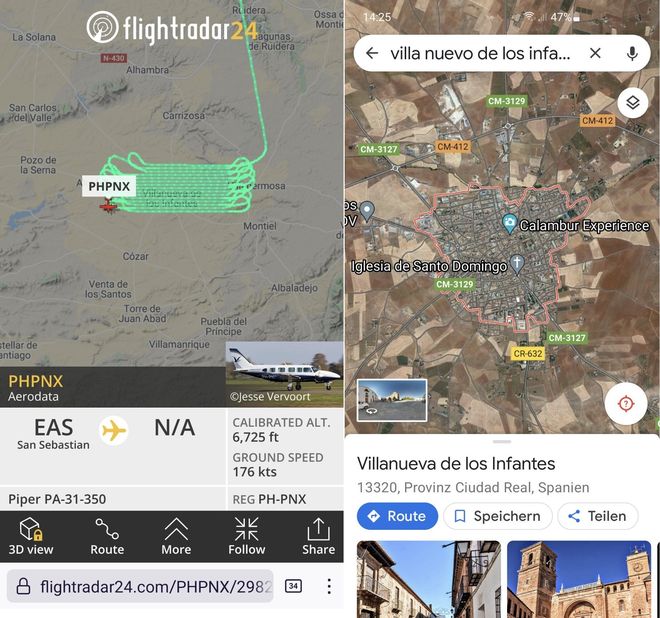660x618 pixels.
Task: Open the Street View thumbnail
Action: 391,400
